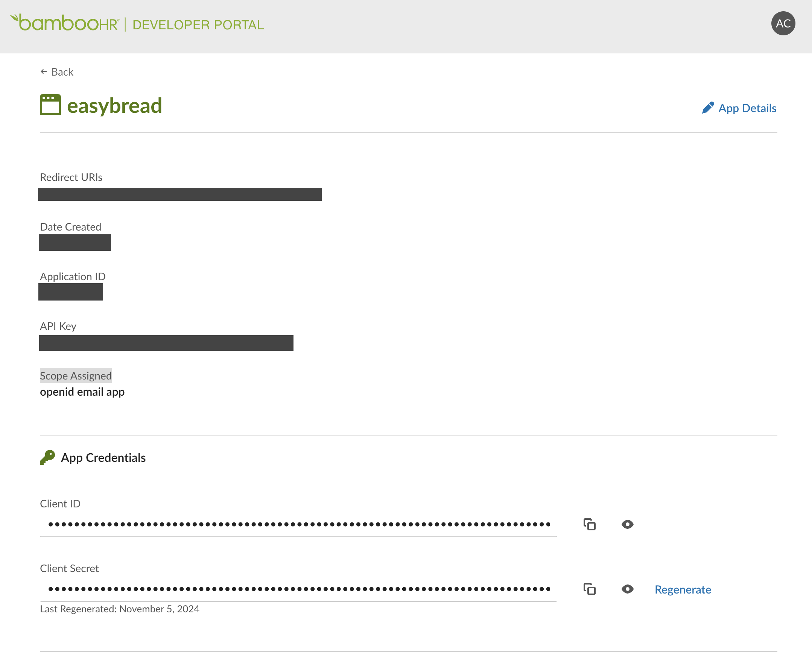Click the key icon next to App Credentials
Screen dimensions: 812x668
pyautogui.click(x=48, y=457)
